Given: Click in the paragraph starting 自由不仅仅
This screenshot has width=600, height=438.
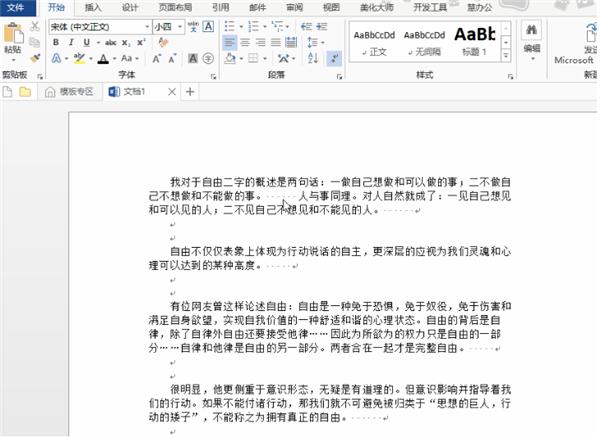Looking at the screenshot, I should 329,258.
